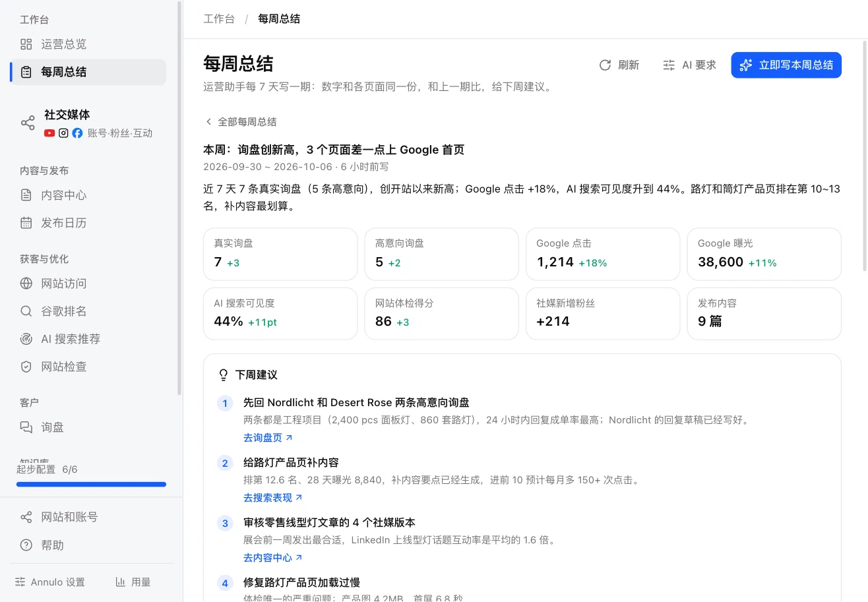
Task: Open 发布日历 via its calendar icon
Action: tap(26, 223)
